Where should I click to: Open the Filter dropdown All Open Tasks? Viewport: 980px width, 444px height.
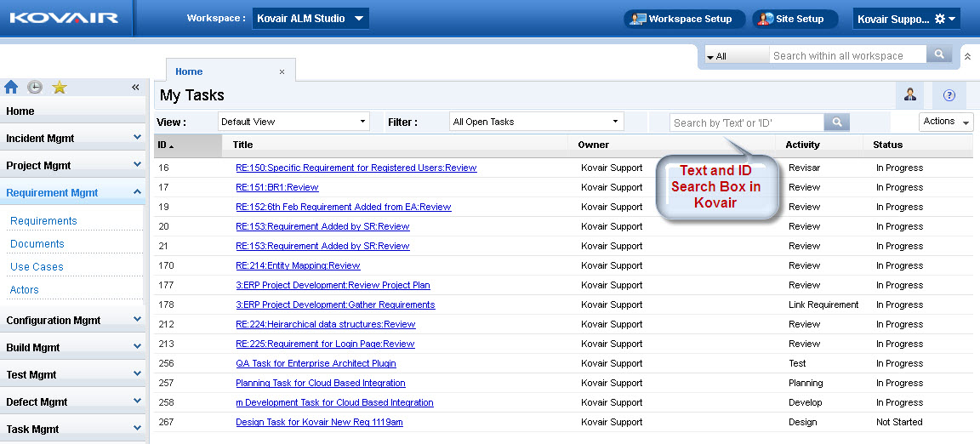[536, 122]
